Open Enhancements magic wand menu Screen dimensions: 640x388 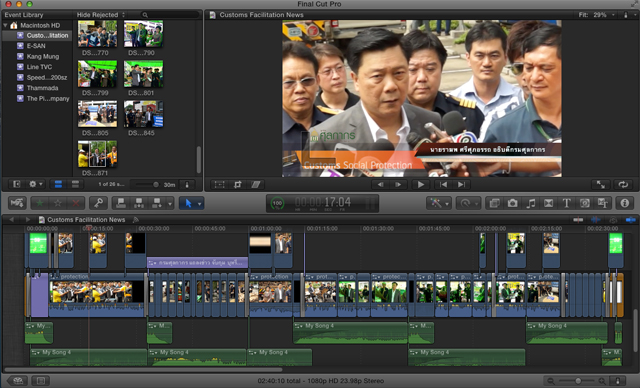(438, 203)
